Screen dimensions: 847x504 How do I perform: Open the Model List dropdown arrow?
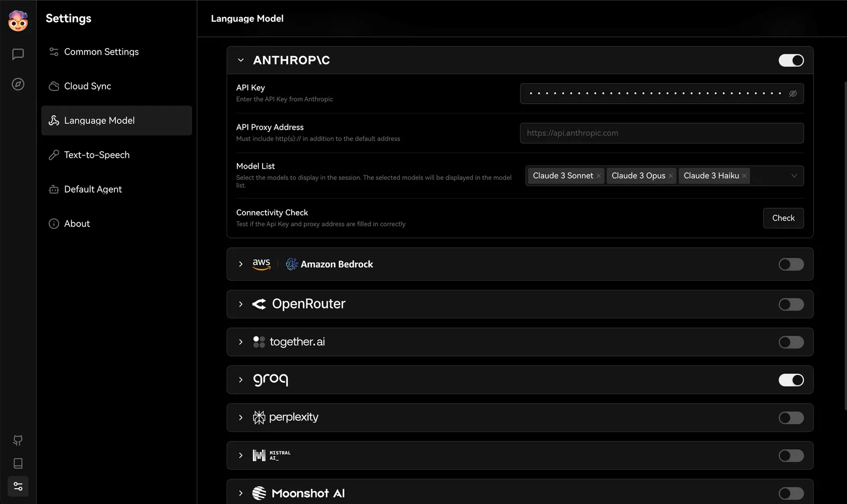coord(794,176)
